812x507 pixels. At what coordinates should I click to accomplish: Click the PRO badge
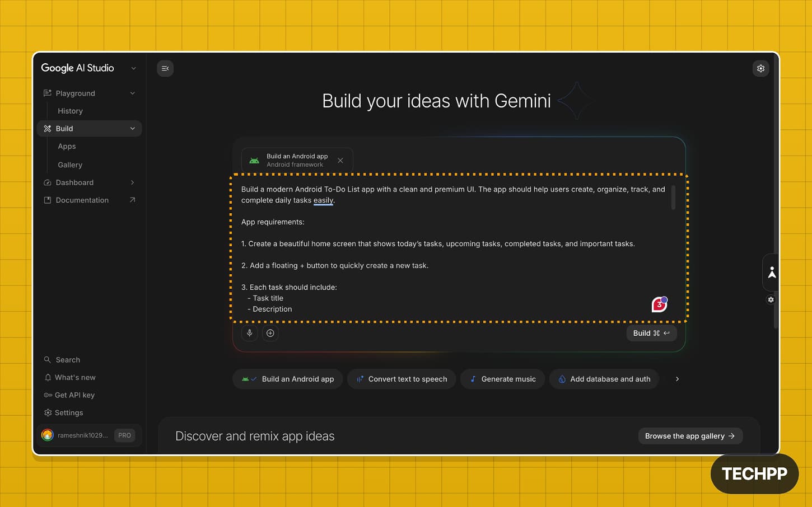coord(124,435)
